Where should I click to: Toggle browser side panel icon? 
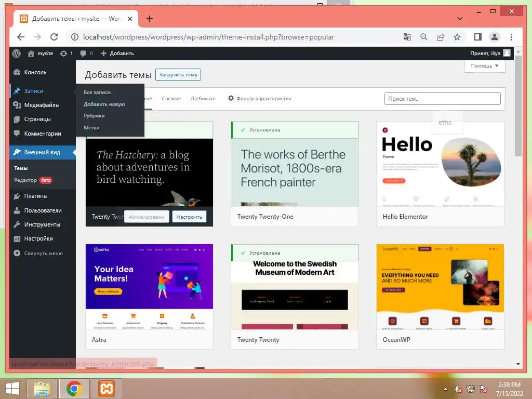[478, 37]
